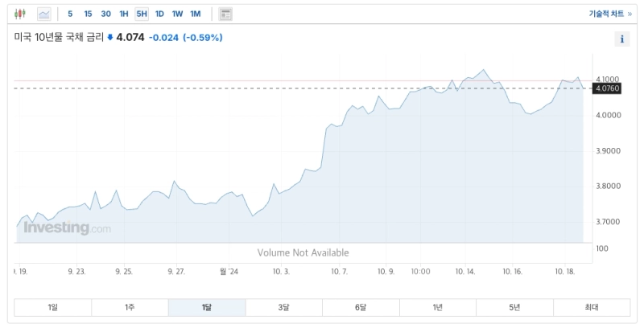Click the info icon above the chart
The image size is (644, 328).
(621, 39)
